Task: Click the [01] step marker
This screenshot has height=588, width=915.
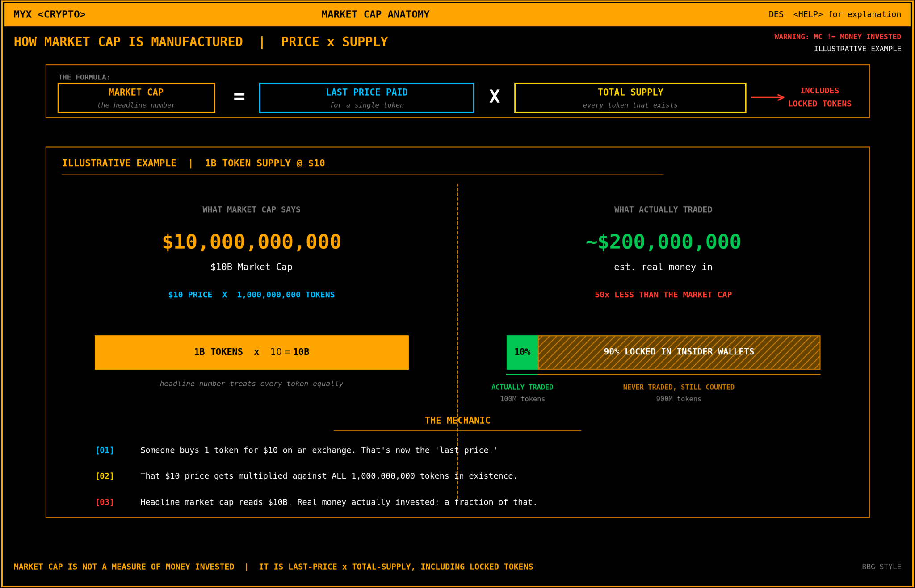Action: click(x=105, y=450)
